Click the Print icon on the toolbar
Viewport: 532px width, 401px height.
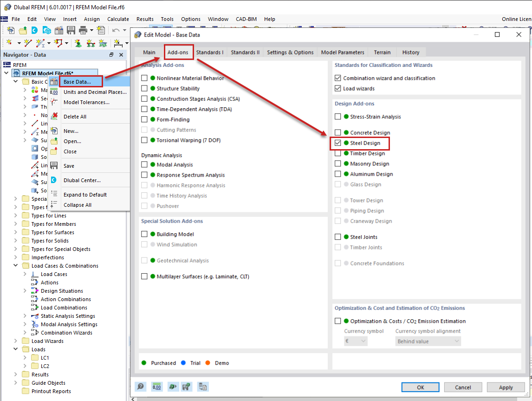83,30
